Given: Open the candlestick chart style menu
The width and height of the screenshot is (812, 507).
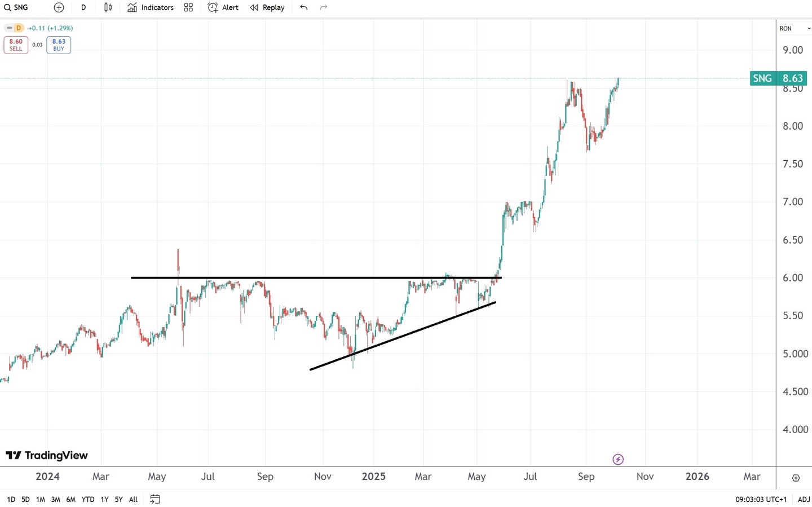Looking at the screenshot, I should click(x=108, y=7).
